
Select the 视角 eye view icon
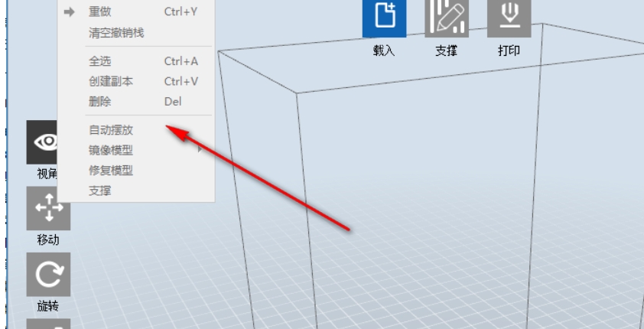click(42, 142)
